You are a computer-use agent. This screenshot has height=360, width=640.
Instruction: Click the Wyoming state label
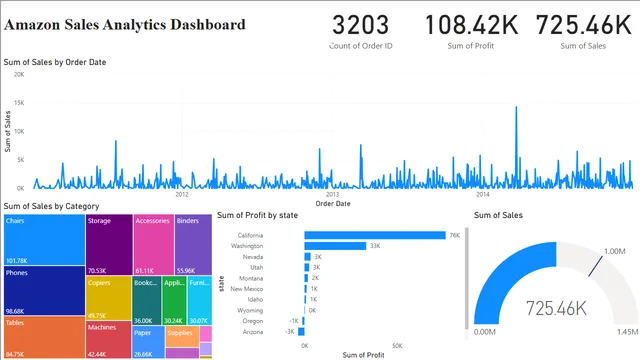click(x=250, y=310)
